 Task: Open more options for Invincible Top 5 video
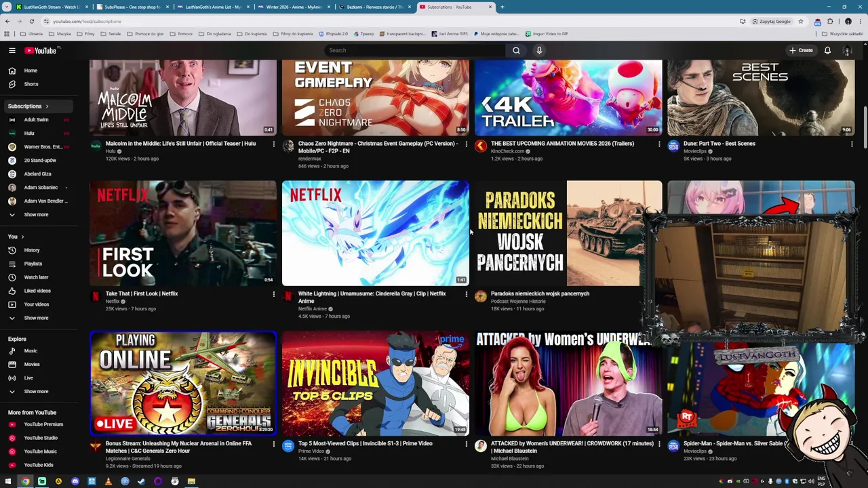click(x=466, y=444)
